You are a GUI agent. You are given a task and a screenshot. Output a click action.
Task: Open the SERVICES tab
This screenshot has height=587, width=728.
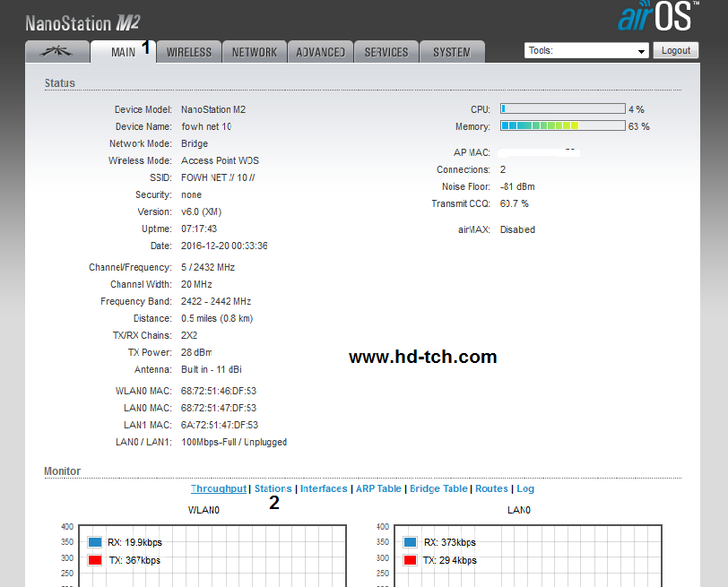[x=386, y=52]
